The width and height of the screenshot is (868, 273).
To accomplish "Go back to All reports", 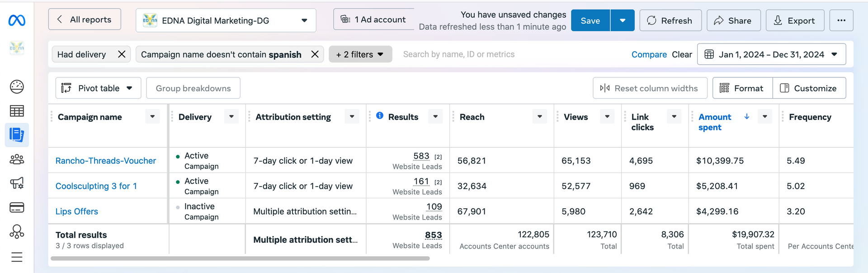I will (x=85, y=19).
